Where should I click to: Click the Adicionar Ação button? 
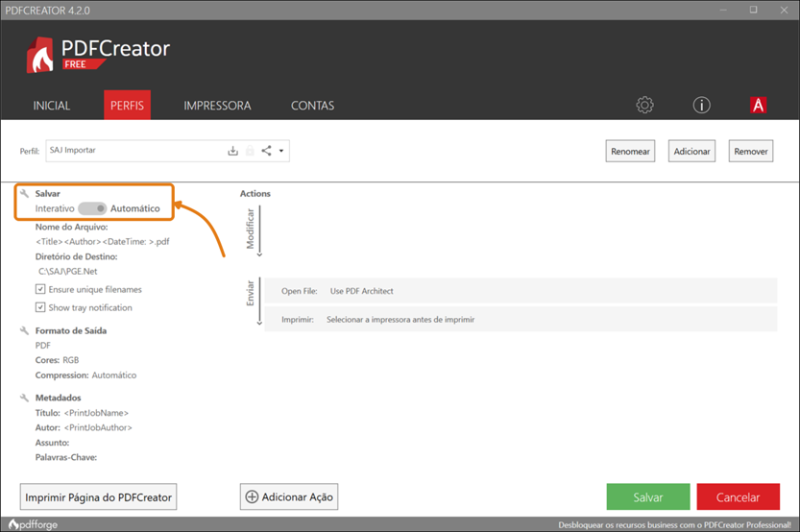pyautogui.click(x=289, y=496)
